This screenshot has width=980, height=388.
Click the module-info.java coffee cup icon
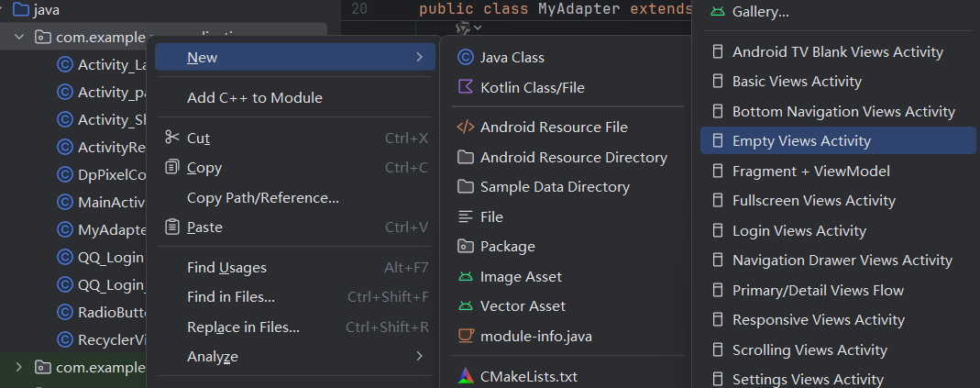[465, 336]
